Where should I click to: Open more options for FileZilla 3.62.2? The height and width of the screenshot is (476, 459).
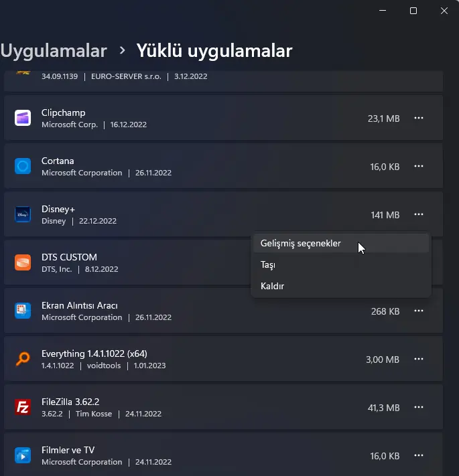[x=419, y=407]
